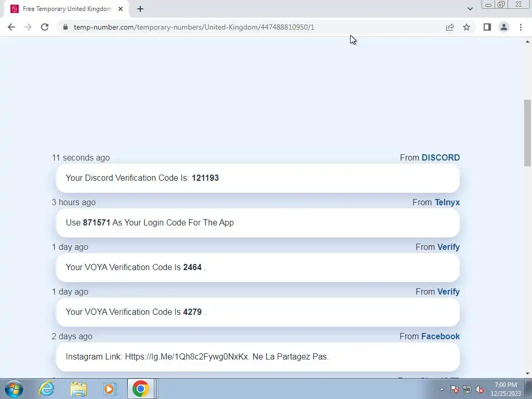View site information lock icon
The image size is (532, 399).
pyautogui.click(x=65, y=27)
